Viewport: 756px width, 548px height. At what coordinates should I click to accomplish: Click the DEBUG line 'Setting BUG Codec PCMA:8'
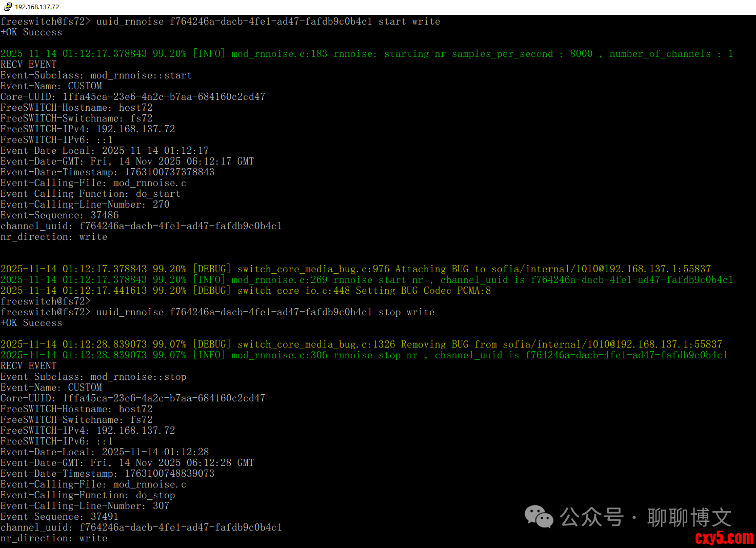pyautogui.click(x=246, y=291)
